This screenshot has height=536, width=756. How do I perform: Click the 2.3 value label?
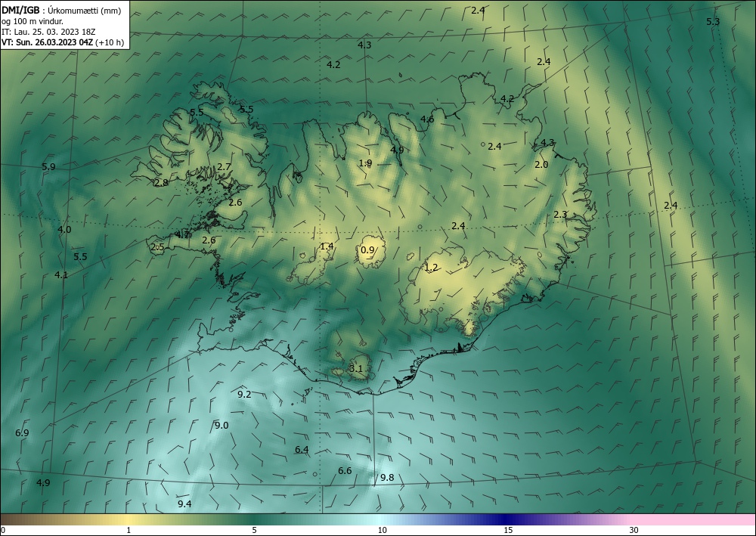tap(560, 215)
